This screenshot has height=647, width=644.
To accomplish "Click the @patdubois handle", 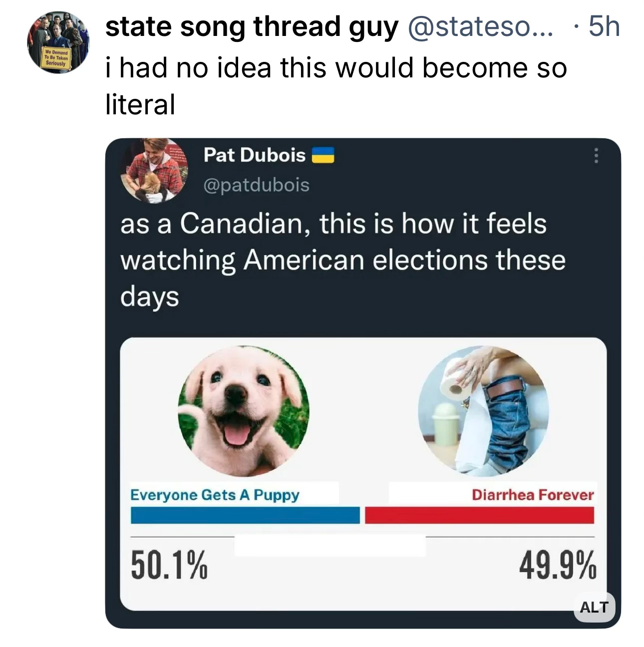I will (x=256, y=185).
